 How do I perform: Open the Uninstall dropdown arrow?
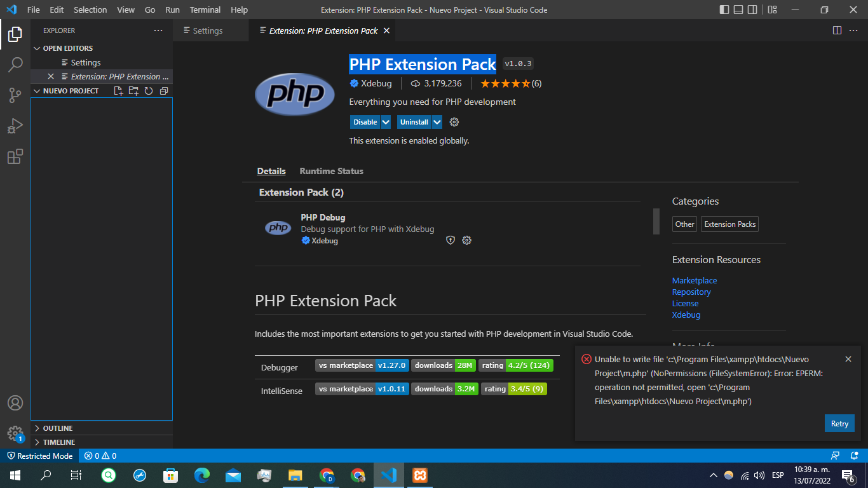point(437,122)
